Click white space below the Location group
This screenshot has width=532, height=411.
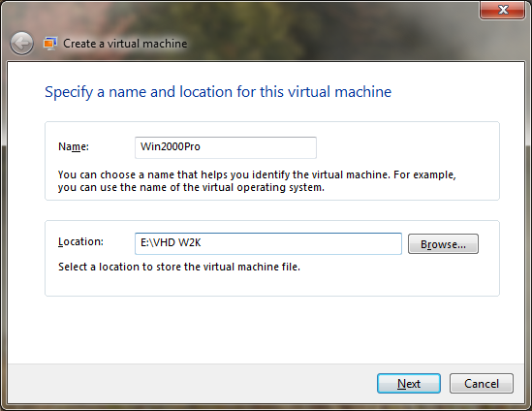click(x=266, y=330)
